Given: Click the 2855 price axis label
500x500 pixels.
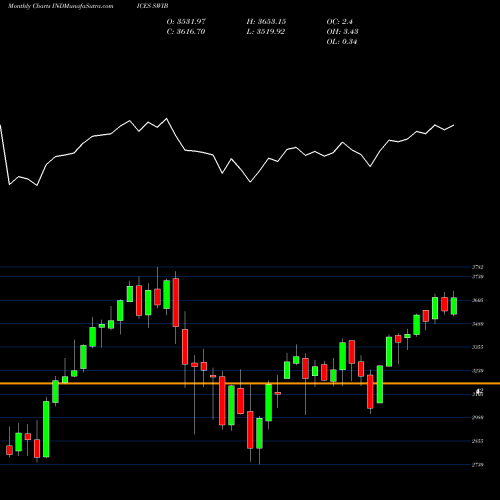Looking at the screenshot, I should point(477,441).
